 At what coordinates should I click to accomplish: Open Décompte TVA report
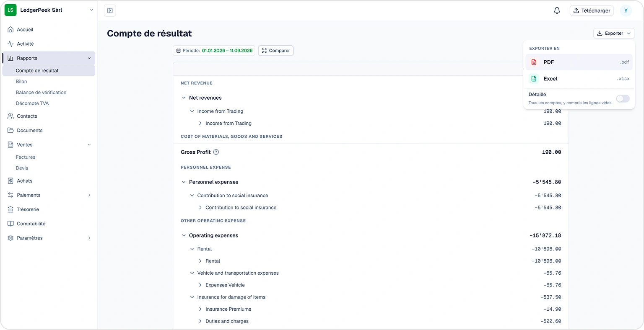pyautogui.click(x=32, y=103)
